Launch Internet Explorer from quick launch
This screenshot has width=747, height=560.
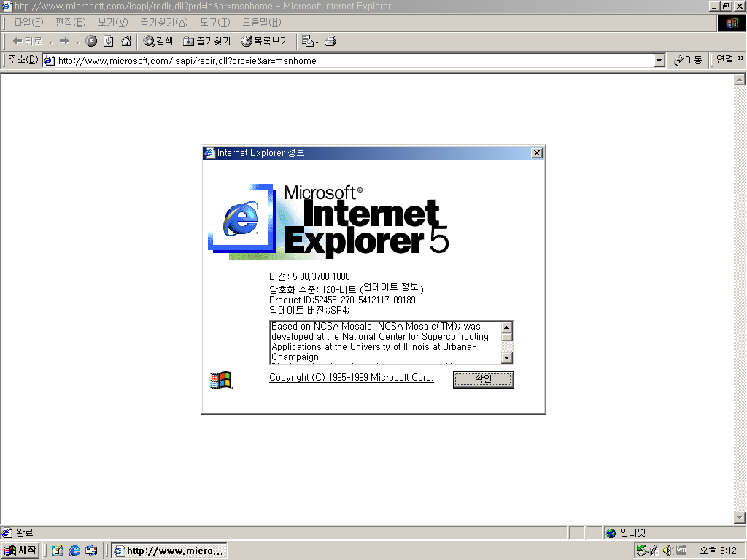pyautogui.click(x=74, y=551)
